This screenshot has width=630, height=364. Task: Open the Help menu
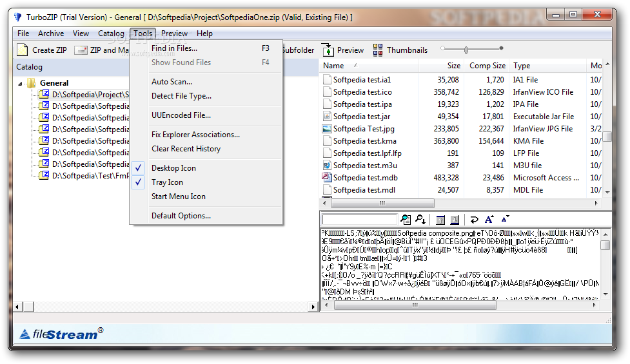pos(204,34)
